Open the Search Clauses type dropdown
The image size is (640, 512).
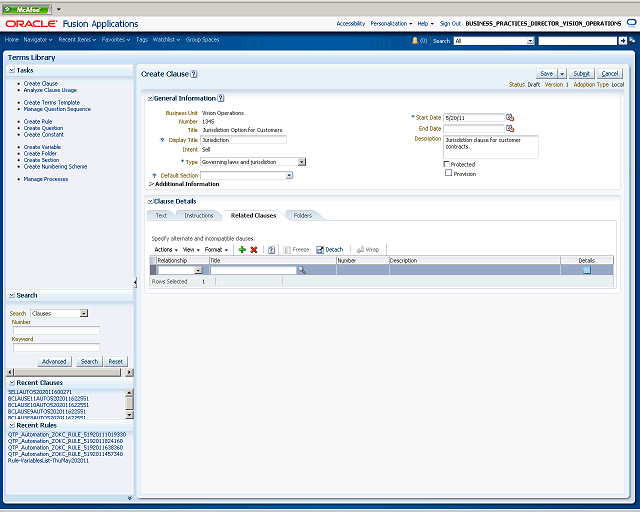(x=84, y=314)
